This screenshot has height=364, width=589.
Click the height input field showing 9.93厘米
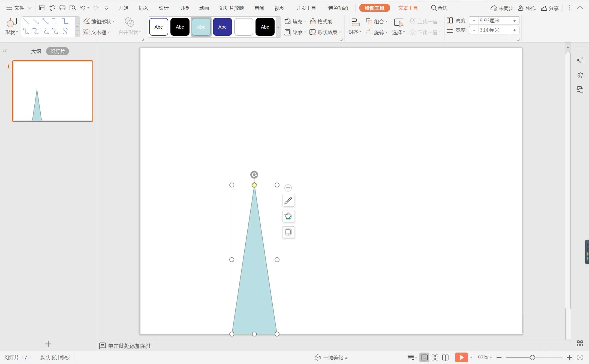pos(494,20)
